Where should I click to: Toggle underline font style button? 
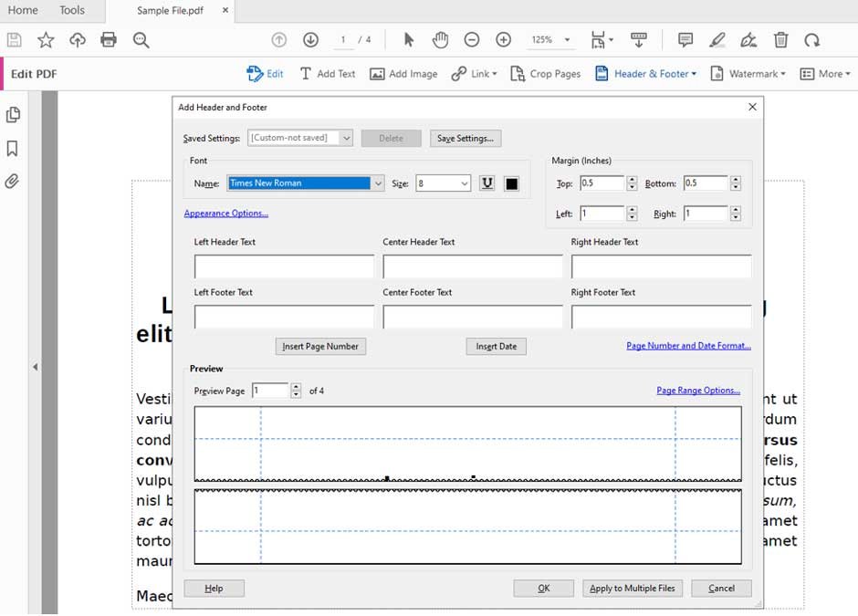[487, 183]
